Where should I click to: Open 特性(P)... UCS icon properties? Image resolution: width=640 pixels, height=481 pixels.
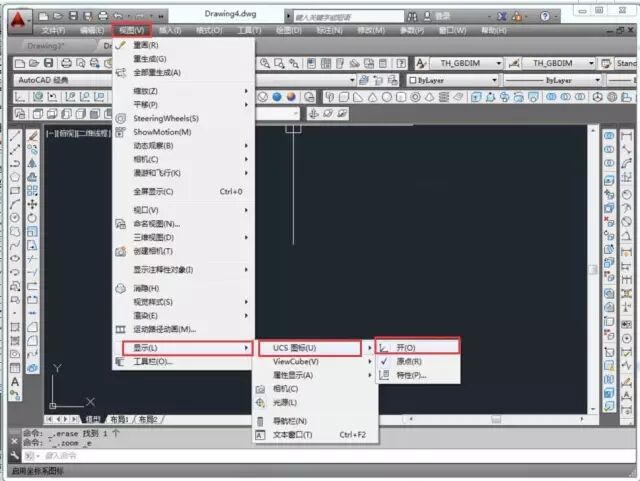(x=417, y=375)
